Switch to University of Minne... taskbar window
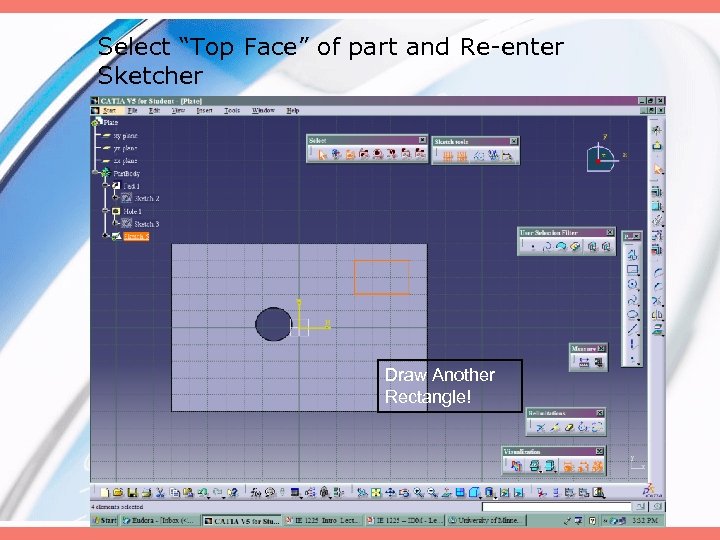This screenshot has height=540, width=720. pos(487,520)
